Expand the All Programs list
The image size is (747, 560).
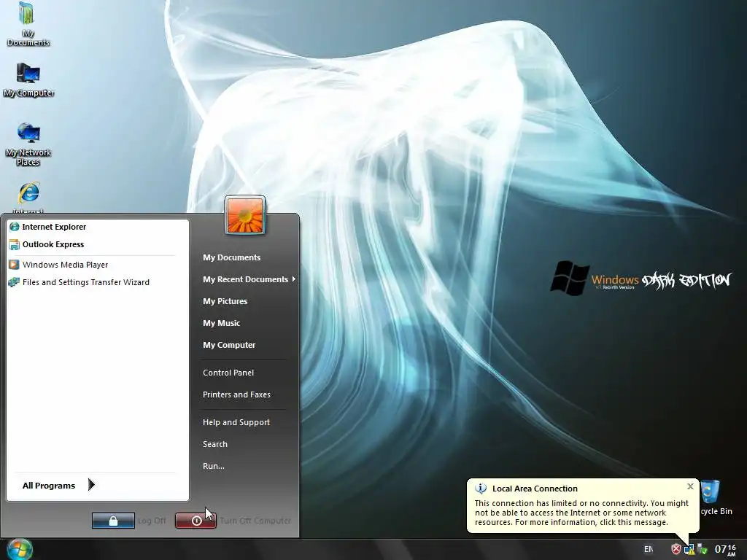pyautogui.click(x=58, y=485)
